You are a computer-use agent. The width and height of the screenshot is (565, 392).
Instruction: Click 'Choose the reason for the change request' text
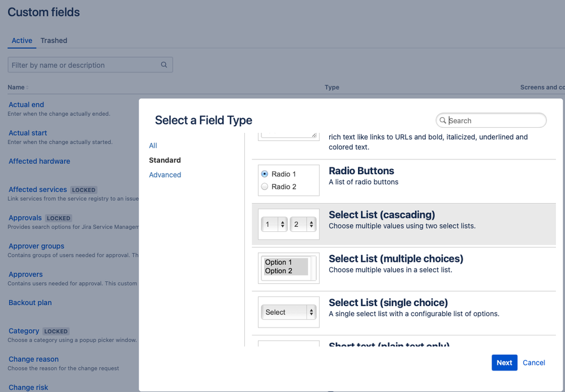click(63, 368)
